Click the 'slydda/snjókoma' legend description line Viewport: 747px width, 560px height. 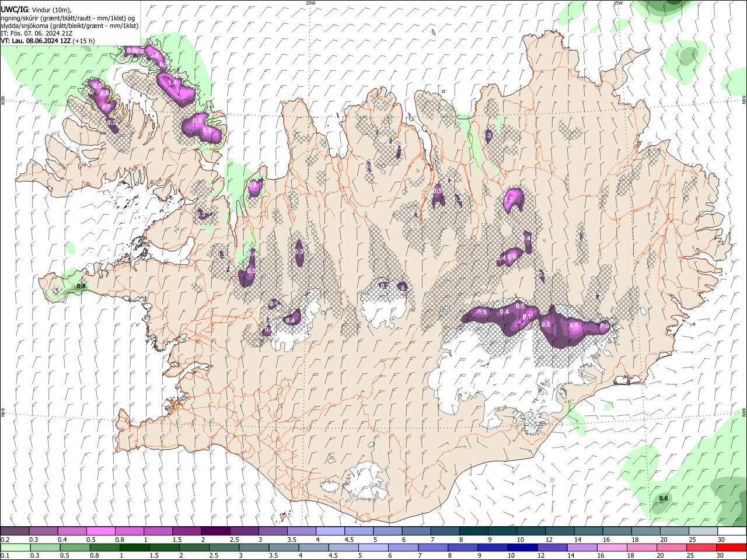(x=69, y=26)
